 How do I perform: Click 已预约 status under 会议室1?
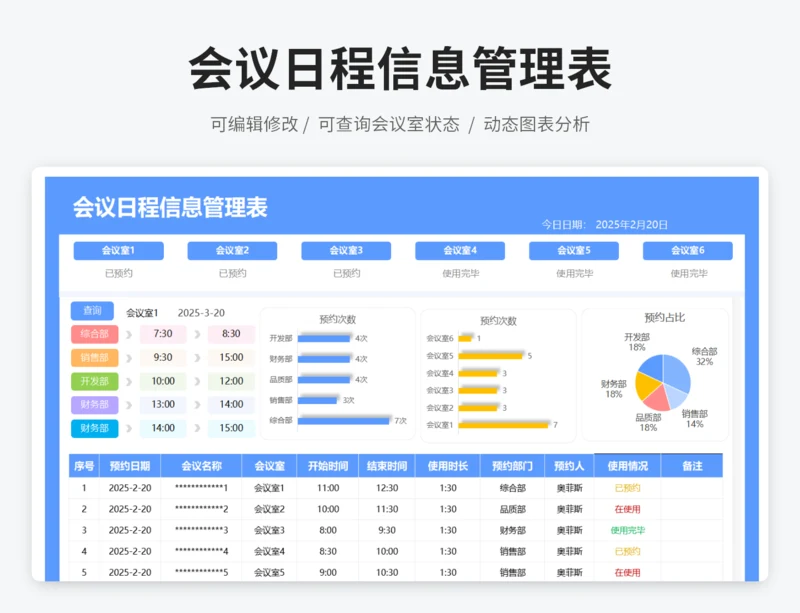(x=118, y=274)
